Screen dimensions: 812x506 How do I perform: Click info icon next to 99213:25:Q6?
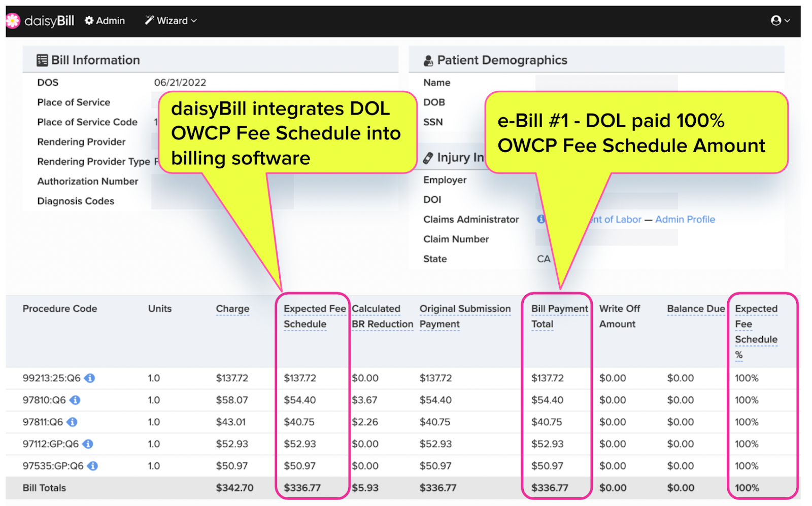[x=90, y=378]
